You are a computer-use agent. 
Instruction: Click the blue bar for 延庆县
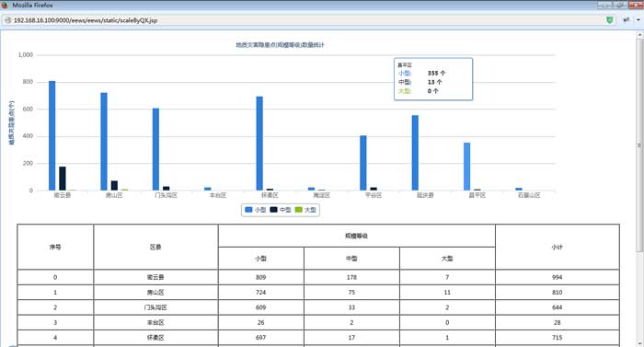click(415, 153)
